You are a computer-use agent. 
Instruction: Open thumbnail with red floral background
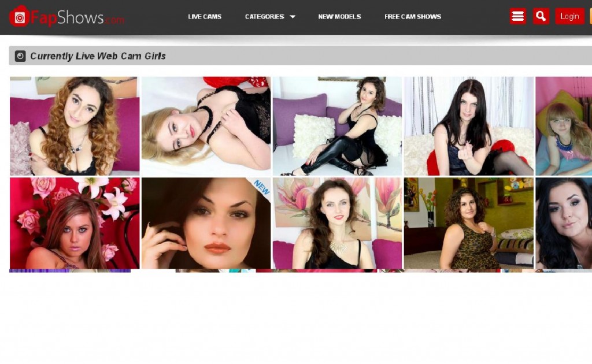click(75, 223)
